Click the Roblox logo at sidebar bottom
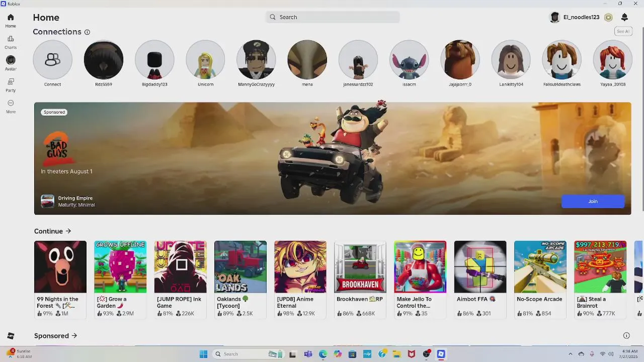 tap(11, 336)
